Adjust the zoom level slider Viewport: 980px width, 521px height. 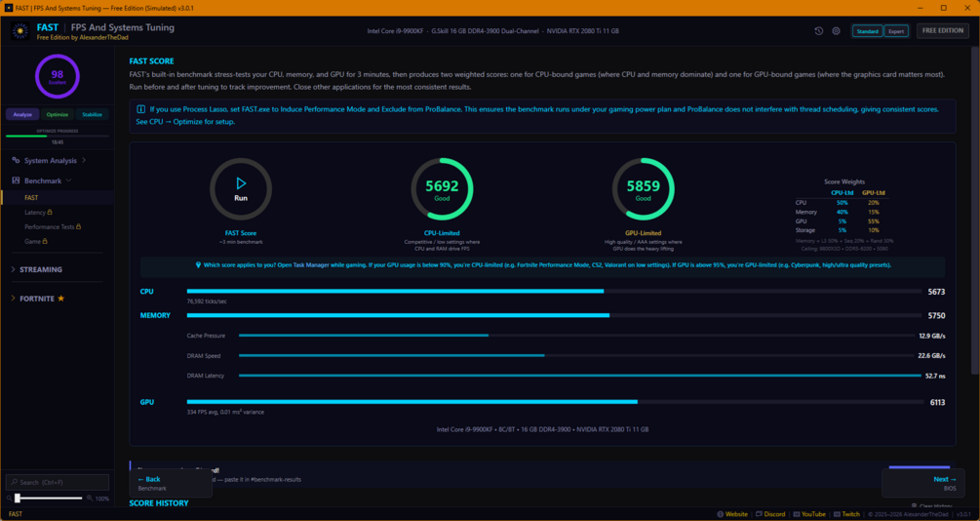pos(49,498)
